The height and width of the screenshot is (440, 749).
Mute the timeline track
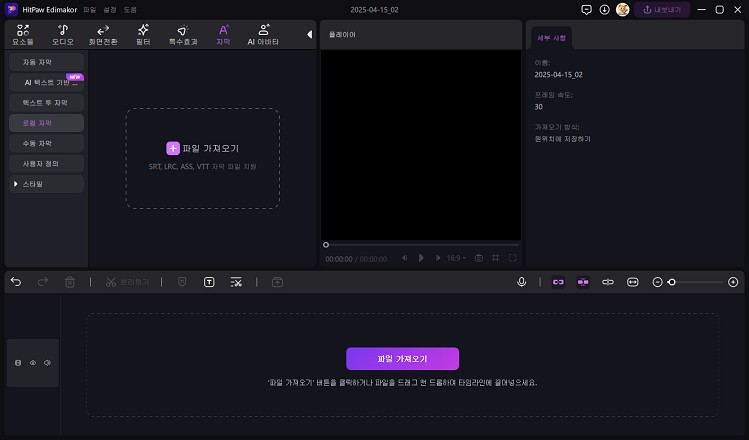tap(47, 363)
